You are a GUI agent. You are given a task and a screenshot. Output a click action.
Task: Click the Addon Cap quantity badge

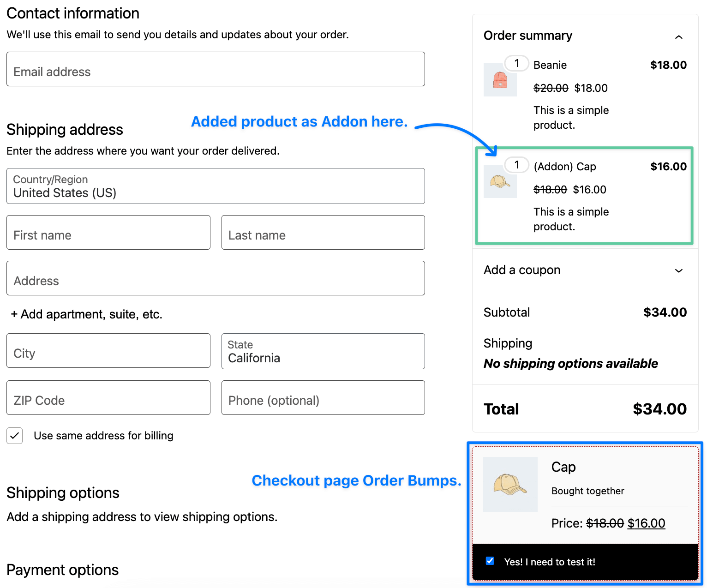coord(517,165)
